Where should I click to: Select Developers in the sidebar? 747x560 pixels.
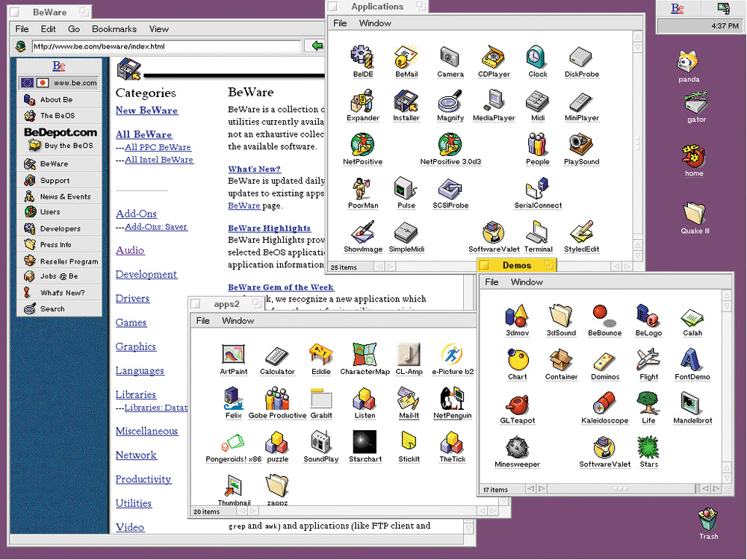(x=60, y=228)
